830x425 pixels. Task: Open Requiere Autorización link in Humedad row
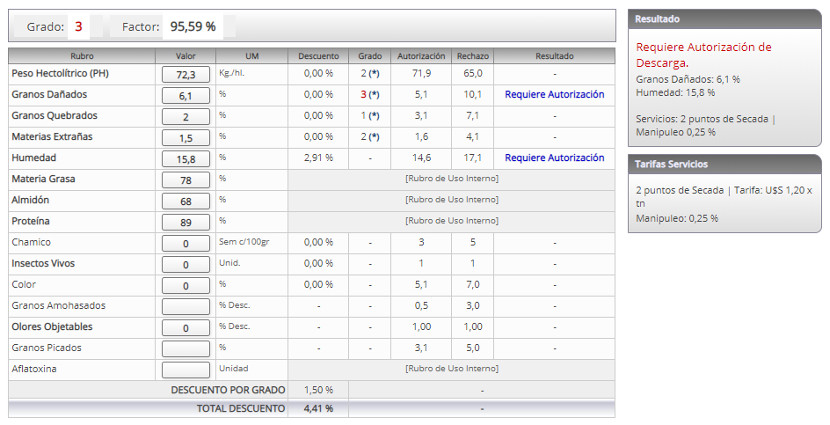click(x=554, y=158)
